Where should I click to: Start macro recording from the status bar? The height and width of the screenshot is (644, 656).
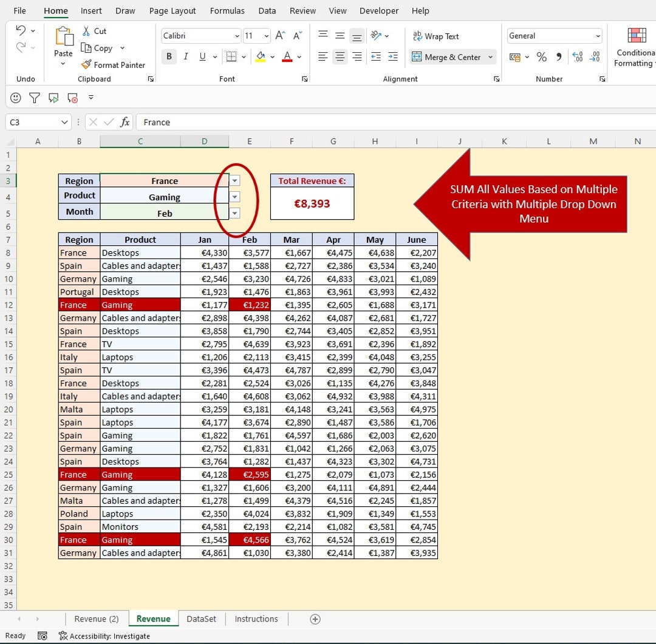(41, 635)
